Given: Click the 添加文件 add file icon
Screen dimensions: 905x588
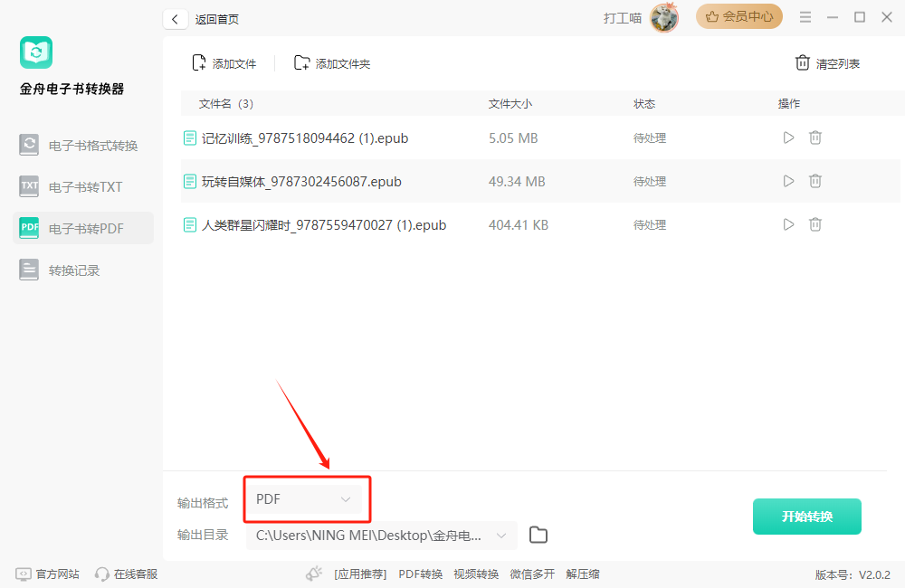Looking at the screenshot, I should click(x=199, y=62).
